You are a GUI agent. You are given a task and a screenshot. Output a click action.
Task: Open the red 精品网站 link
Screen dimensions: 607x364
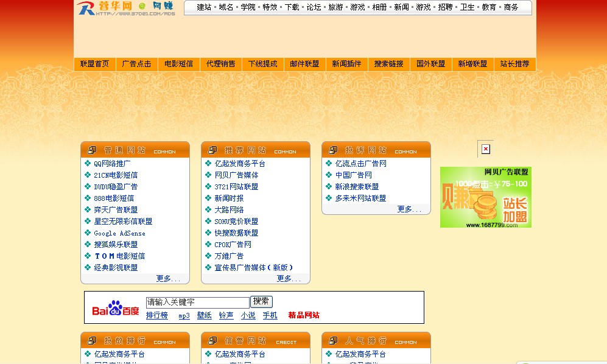coord(304,315)
